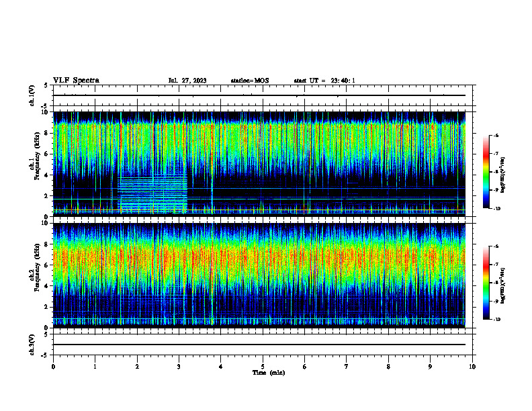The width and height of the screenshot is (532, 411).
Task: Click time axis tick label "3"
Action: pos(179,367)
